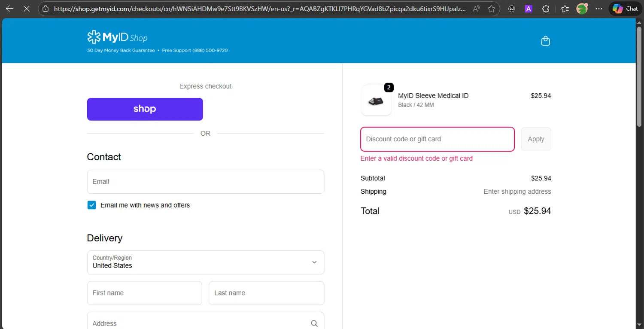The width and height of the screenshot is (644, 329).
Task: Click the 'Black / 42 MM' variant text
Action: point(416,105)
